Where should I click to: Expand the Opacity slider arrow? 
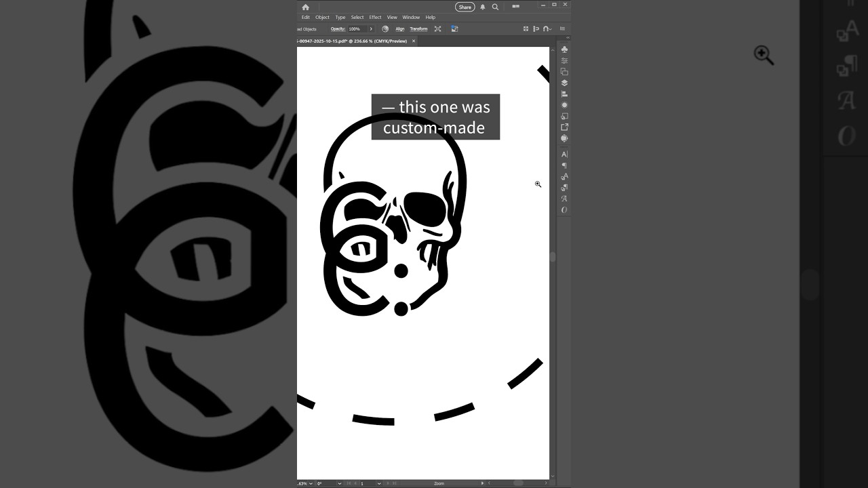pyautogui.click(x=371, y=29)
